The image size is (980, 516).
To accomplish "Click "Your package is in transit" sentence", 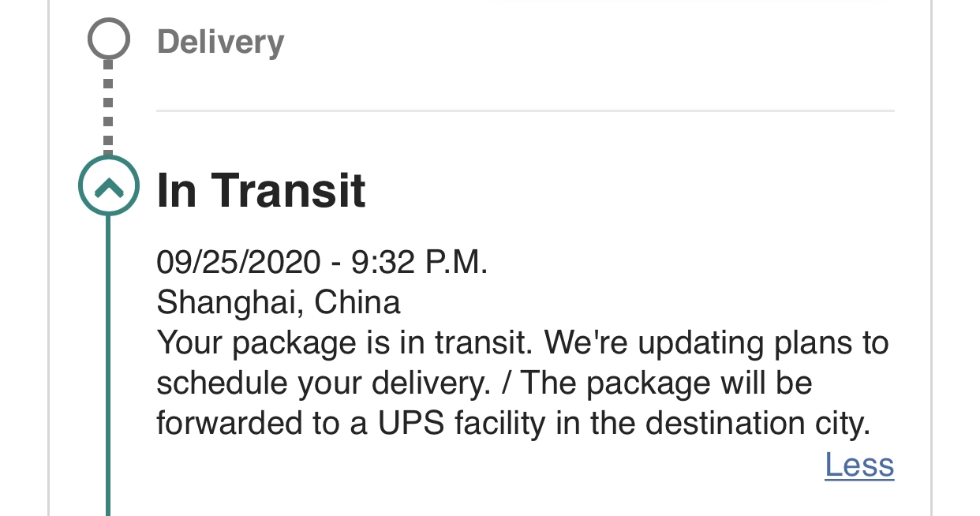I will (342, 343).
